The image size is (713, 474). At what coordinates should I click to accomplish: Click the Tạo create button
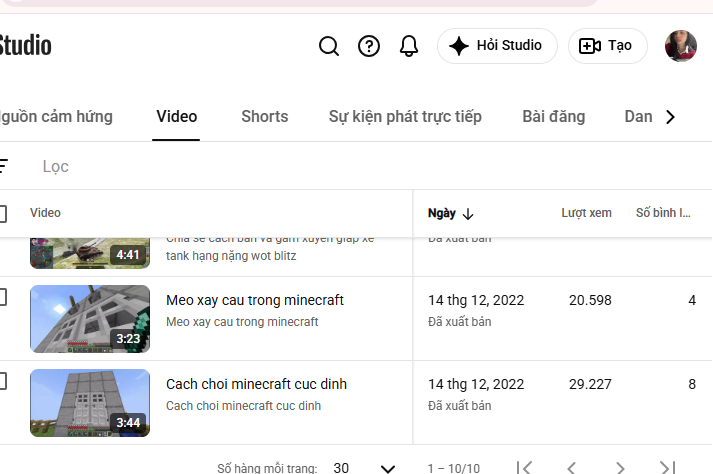click(x=608, y=46)
